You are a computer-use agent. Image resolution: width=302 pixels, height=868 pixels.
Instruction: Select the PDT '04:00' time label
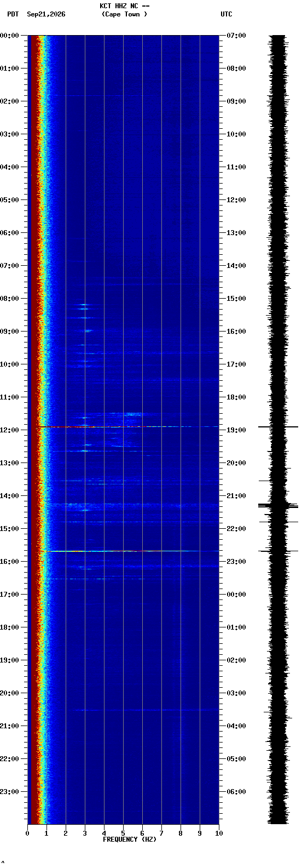(x=9, y=167)
